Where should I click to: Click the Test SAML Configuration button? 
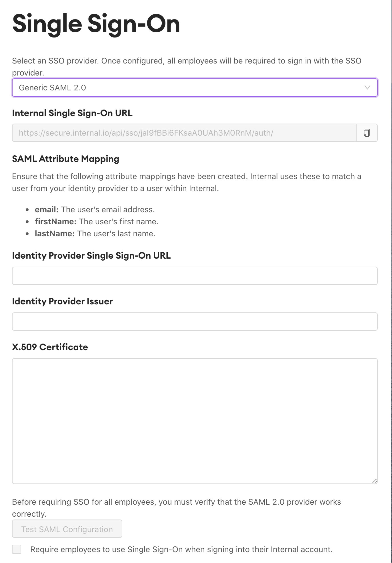[67, 529]
